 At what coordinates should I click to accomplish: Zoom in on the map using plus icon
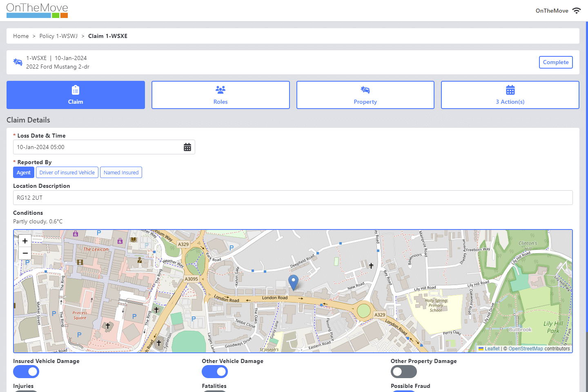[x=25, y=241]
